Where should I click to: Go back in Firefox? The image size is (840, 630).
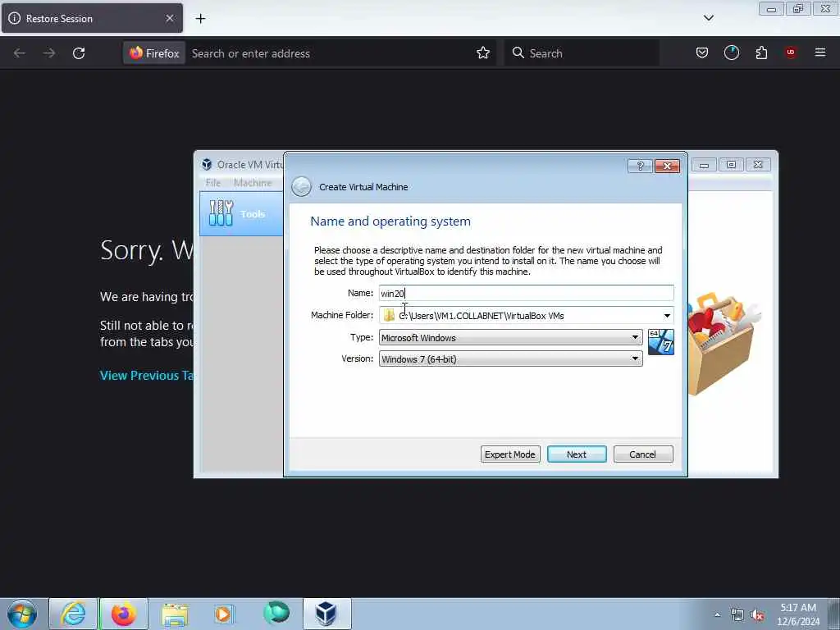click(x=20, y=53)
